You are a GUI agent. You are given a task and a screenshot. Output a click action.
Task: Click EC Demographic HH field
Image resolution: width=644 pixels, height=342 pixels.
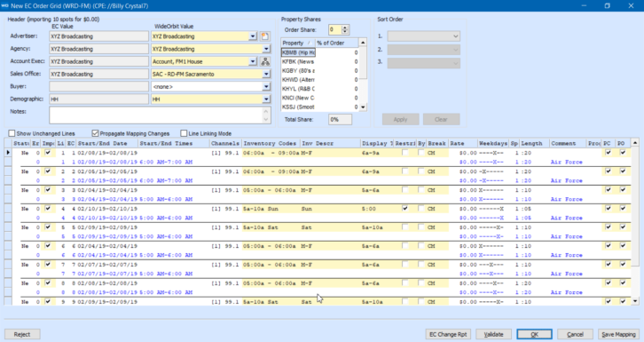pos(99,99)
